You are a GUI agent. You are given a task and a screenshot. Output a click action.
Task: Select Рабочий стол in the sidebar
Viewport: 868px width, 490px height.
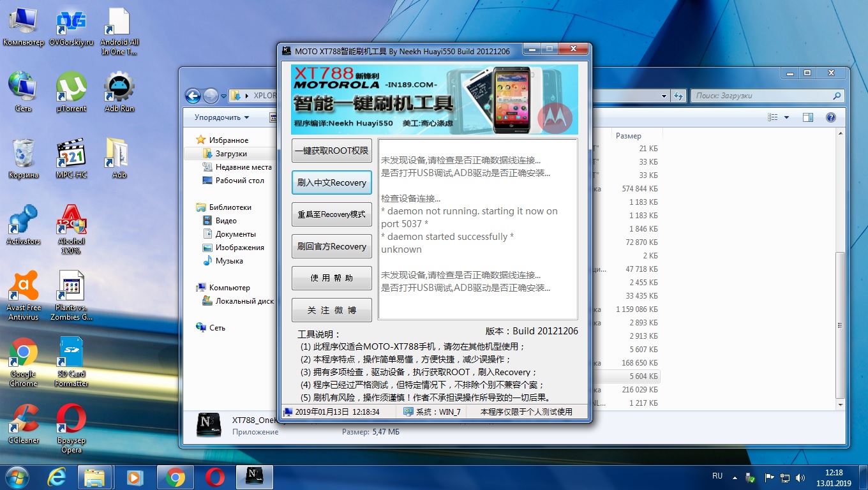[x=234, y=181]
